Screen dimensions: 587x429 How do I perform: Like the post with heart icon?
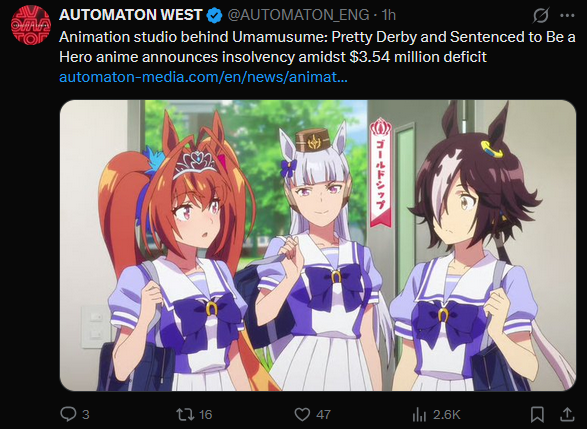(x=302, y=414)
